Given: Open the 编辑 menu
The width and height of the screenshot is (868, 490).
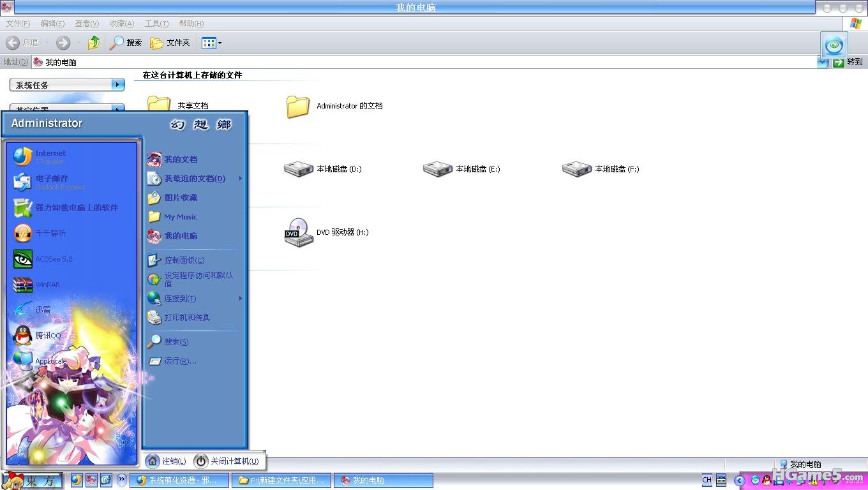Looking at the screenshot, I should (52, 24).
